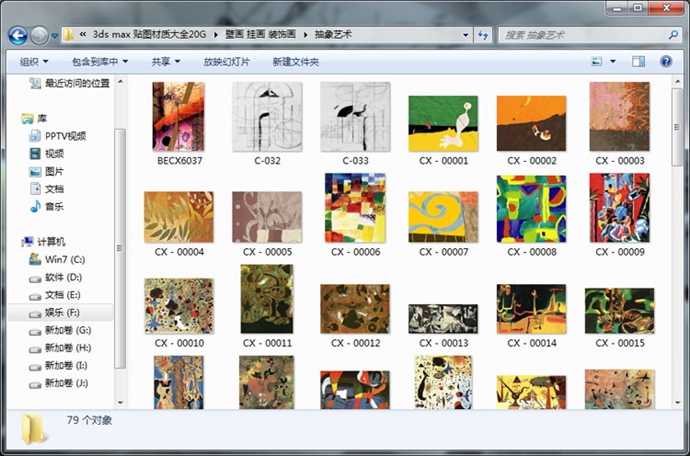Open the PPTV视频 library
Viewport: 690px width, 456px height.
click(58, 136)
